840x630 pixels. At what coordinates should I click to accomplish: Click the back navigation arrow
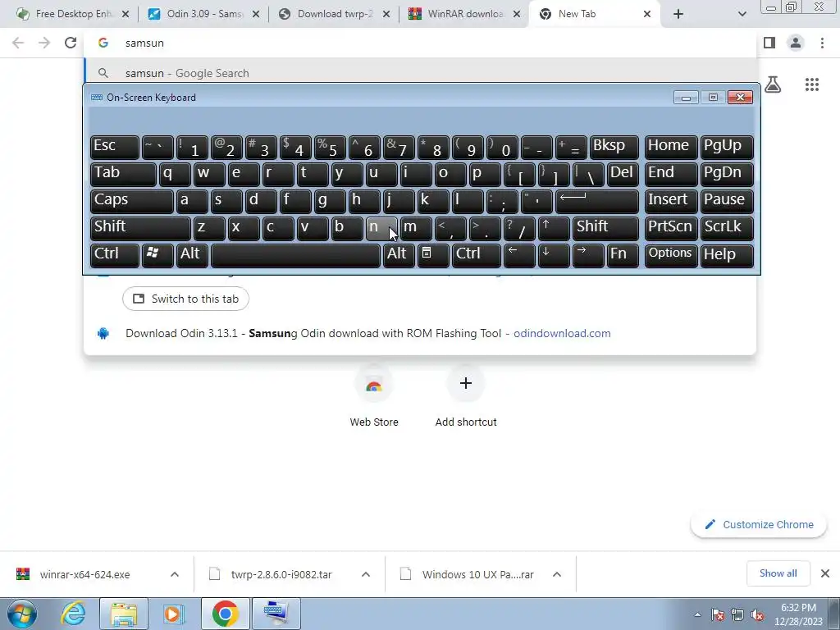(x=18, y=43)
